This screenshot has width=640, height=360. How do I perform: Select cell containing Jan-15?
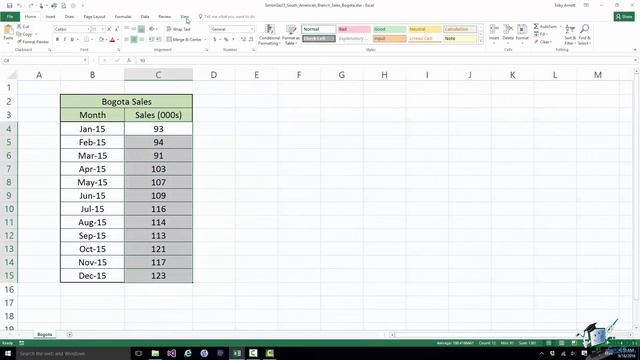(92, 129)
